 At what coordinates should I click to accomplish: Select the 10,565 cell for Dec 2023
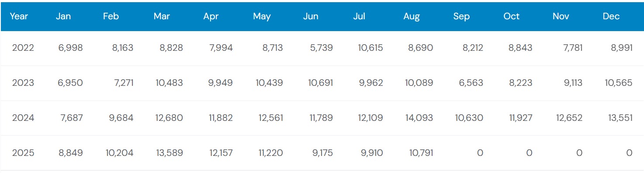point(618,83)
